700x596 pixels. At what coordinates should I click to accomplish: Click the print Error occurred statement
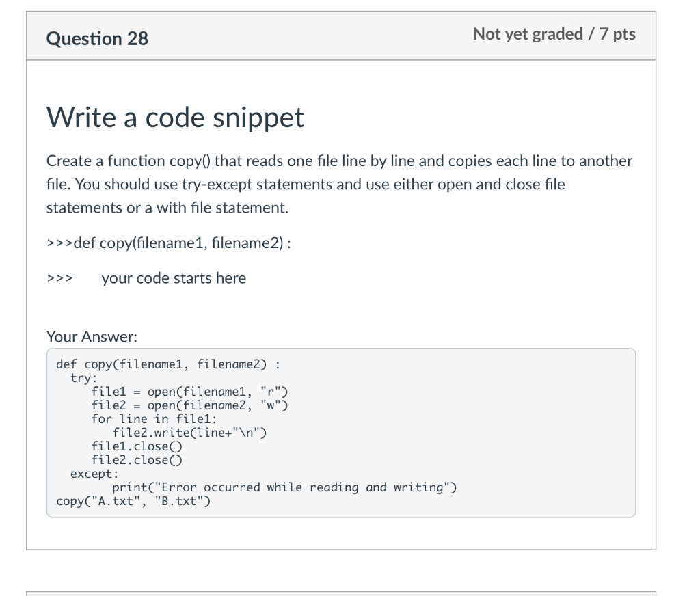pos(285,487)
